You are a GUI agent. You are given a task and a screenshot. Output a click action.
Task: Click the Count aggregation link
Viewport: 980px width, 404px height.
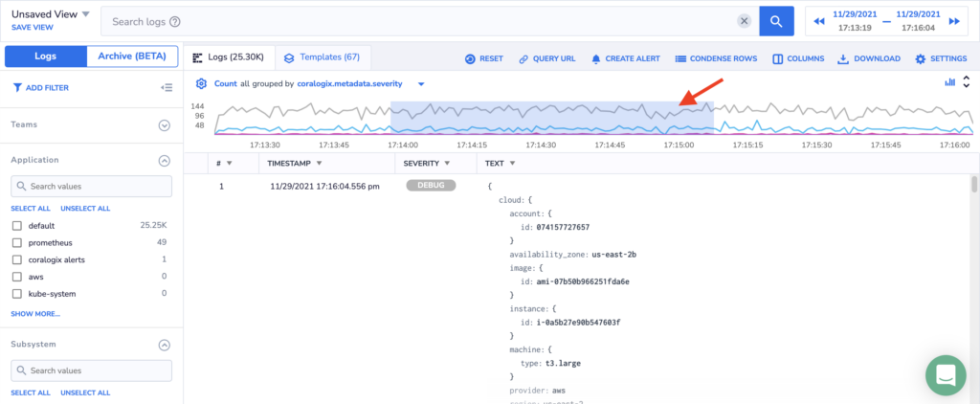226,84
